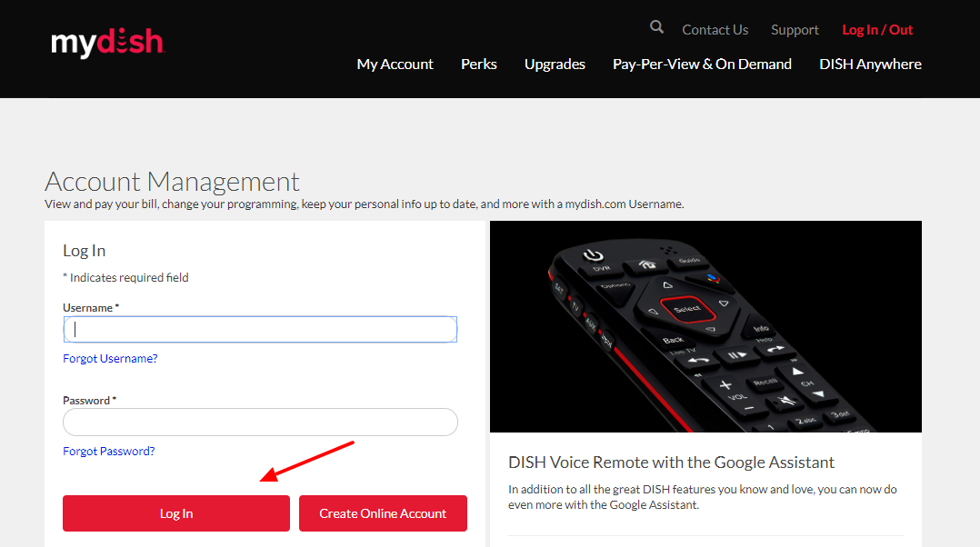
Task: Open the Support page
Action: click(795, 29)
